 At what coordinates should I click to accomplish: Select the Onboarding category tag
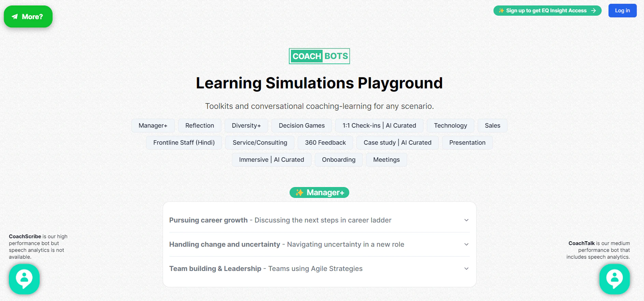tap(339, 160)
